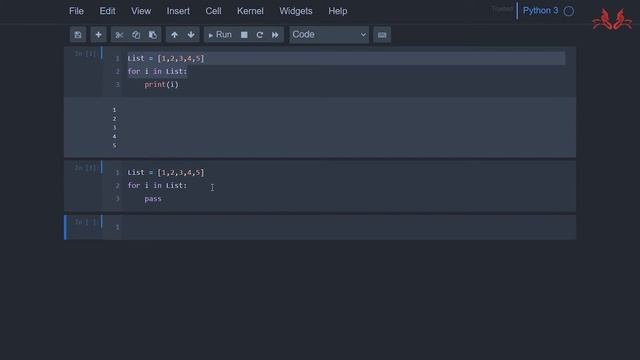Click the Python 3 kernel name
The width and height of the screenshot is (640, 360).
(540, 11)
